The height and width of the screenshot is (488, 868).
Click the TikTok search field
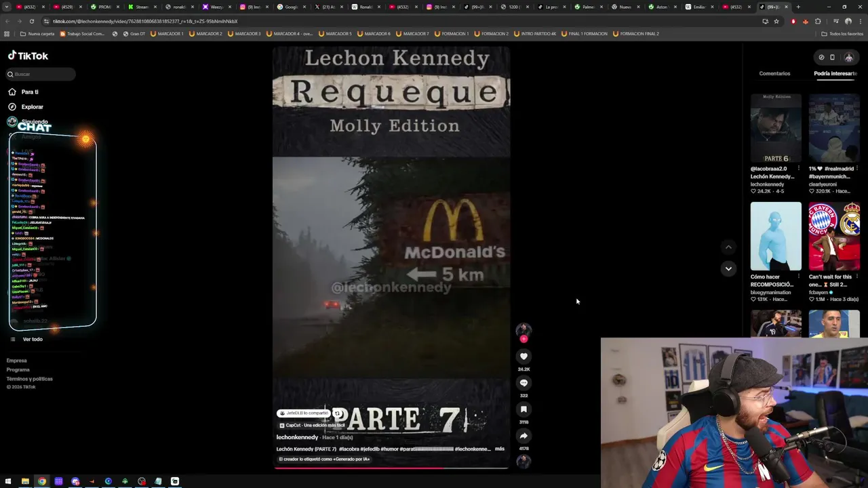[x=41, y=74]
